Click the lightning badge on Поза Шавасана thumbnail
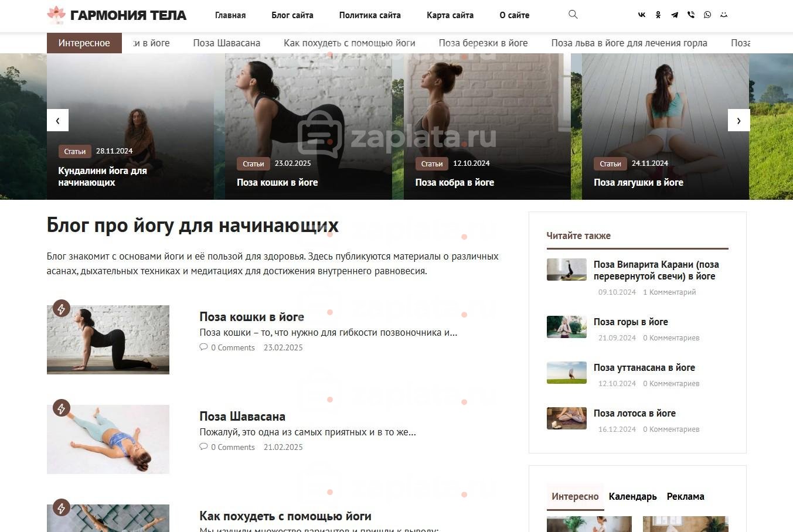Screen dimensions: 793x532 click(61, 408)
